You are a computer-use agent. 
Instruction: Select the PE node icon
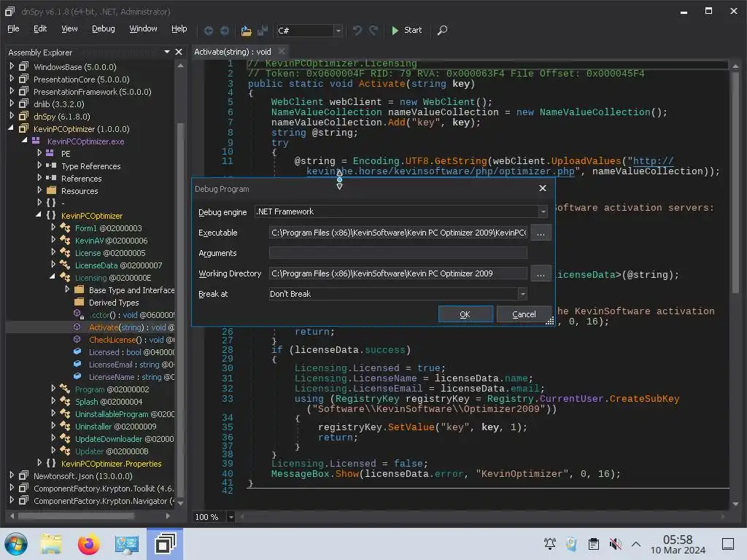pyautogui.click(x=50, y=153)
